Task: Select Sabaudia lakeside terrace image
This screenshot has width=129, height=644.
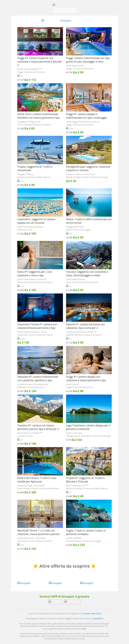Action: (x=40, y=360)
